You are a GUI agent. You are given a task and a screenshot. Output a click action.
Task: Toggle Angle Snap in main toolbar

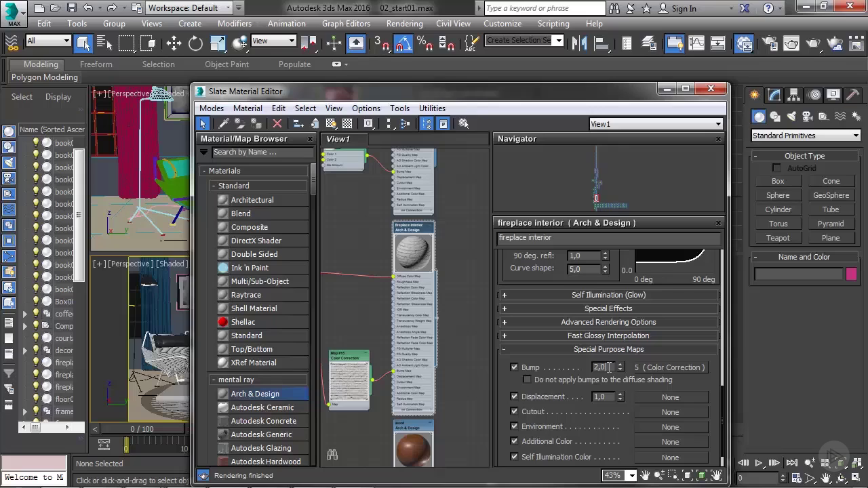tap(403, 43)
